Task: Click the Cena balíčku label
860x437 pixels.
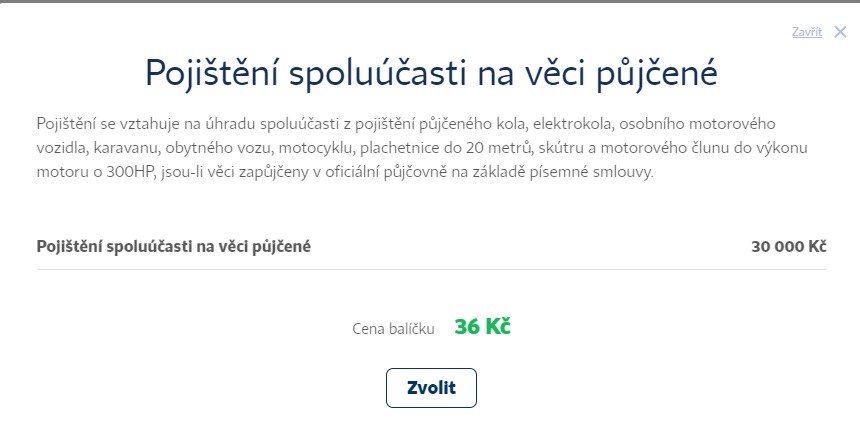Action: pos(393,328)
